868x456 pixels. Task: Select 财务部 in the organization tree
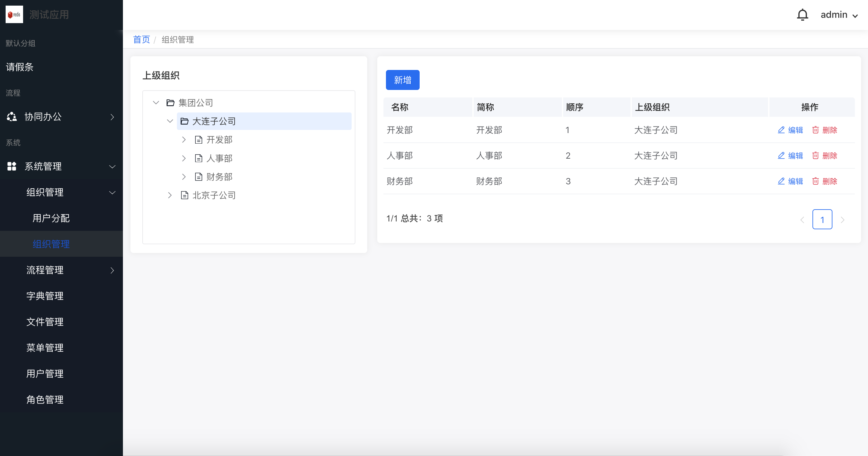[x=219, y=177]
